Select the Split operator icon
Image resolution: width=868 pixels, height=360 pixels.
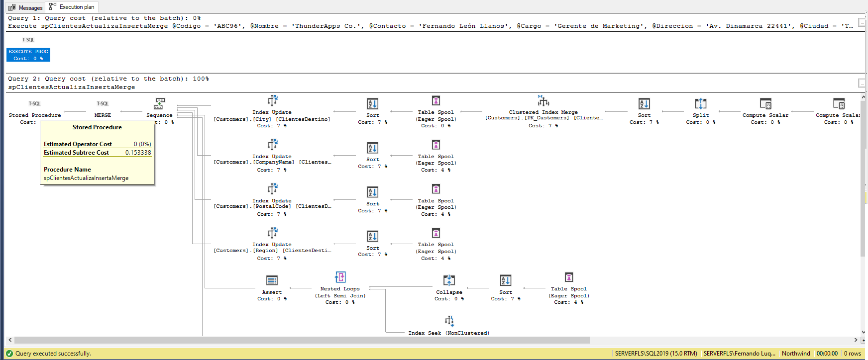tap(701, 104)
